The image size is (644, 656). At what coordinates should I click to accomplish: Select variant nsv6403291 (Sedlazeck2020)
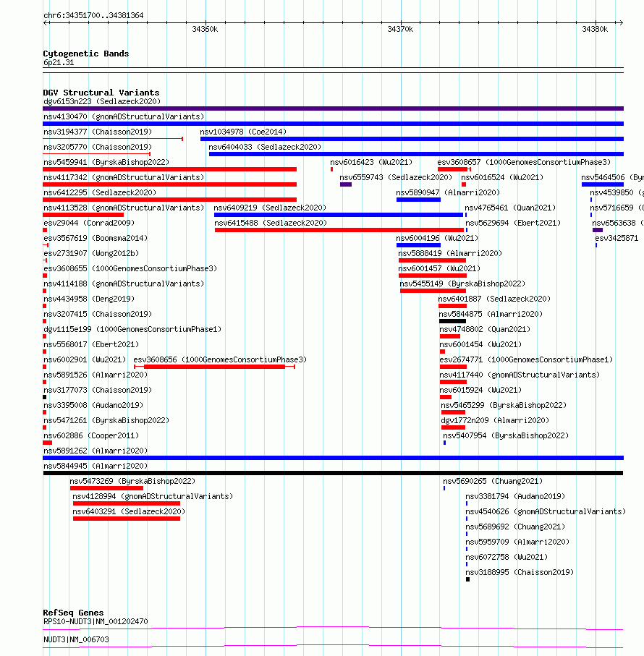coord(129,511)
